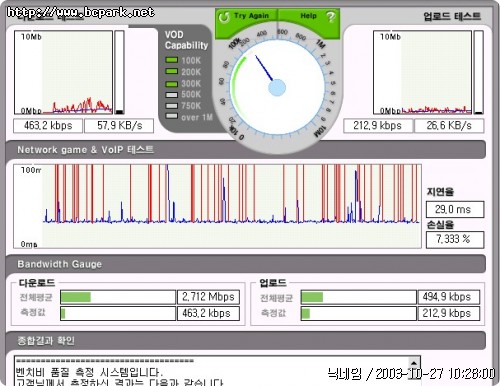Click the 500K VOD capability indicator

(172, 95)
